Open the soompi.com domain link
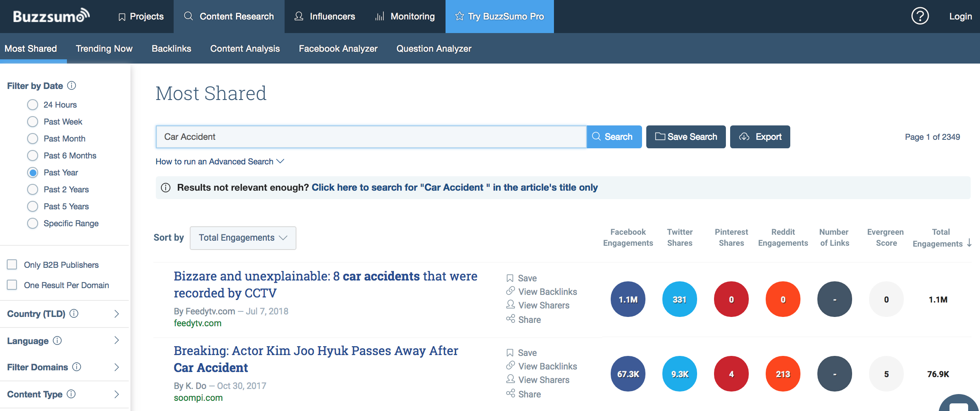Image resolution: width=980 pixels, height=411 pixels. (198, 398)
